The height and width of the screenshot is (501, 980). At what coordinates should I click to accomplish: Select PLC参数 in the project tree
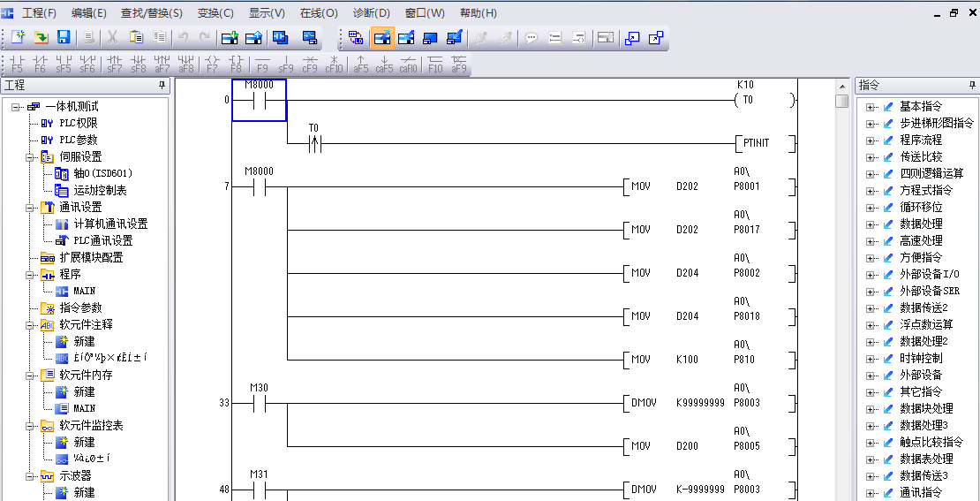click(78, 140)
